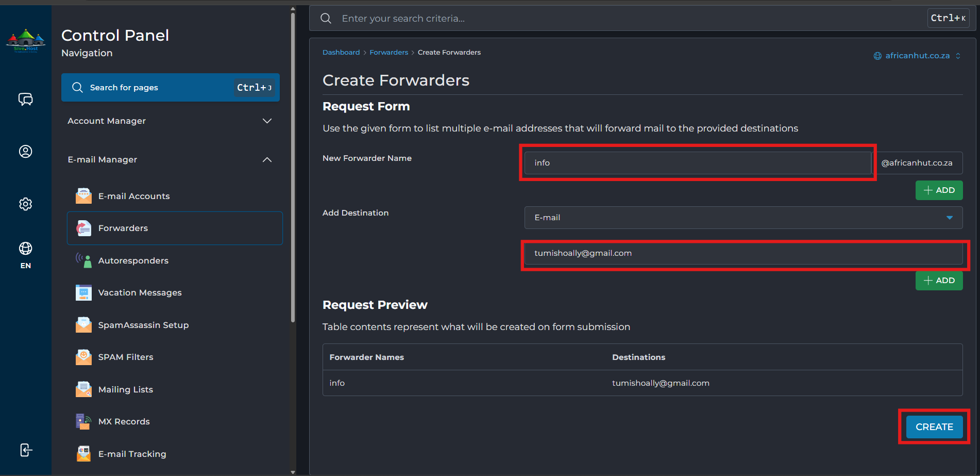Image resolution: width=980 pixels, height=476 pixels.
Task: Open the E-mail destination type dropdown
Action: (744, 218)
